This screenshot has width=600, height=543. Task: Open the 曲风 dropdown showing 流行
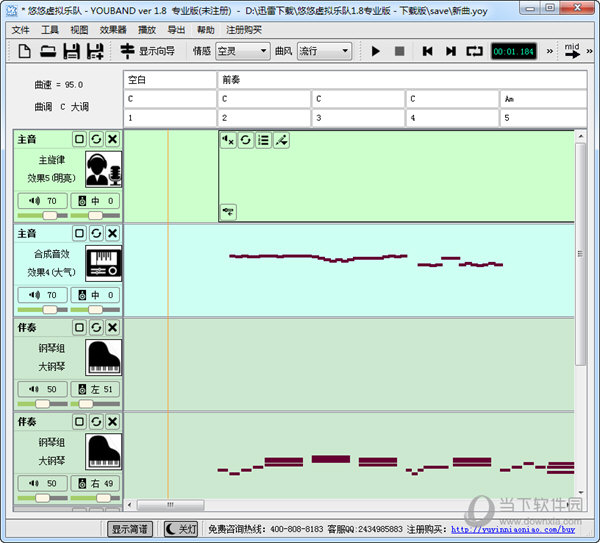click(324, 51)
